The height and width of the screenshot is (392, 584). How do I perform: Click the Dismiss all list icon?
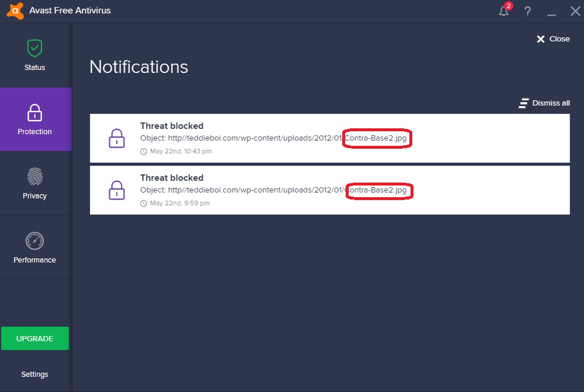(x=524, y=103)
